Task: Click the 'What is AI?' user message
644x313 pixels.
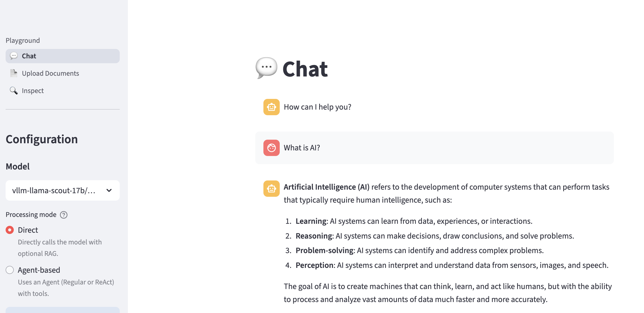Action: (x=302, y=148)
